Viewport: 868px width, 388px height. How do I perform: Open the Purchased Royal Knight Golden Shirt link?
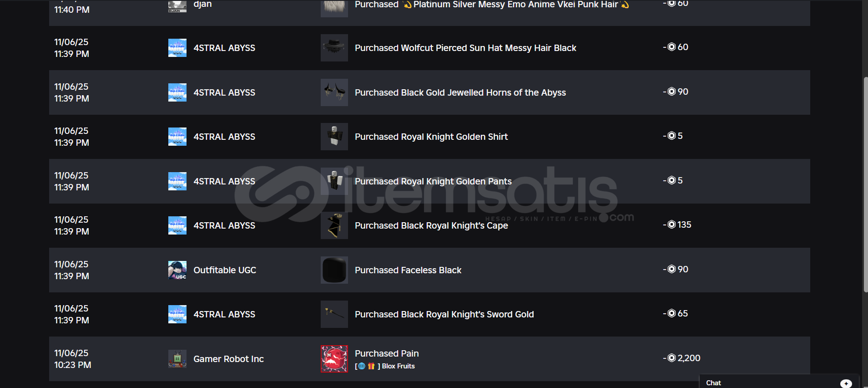pyautogui.click(x=431, y=137)
